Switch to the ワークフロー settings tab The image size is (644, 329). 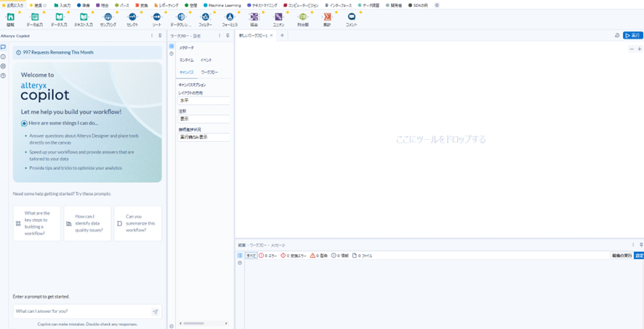[209, 72]
